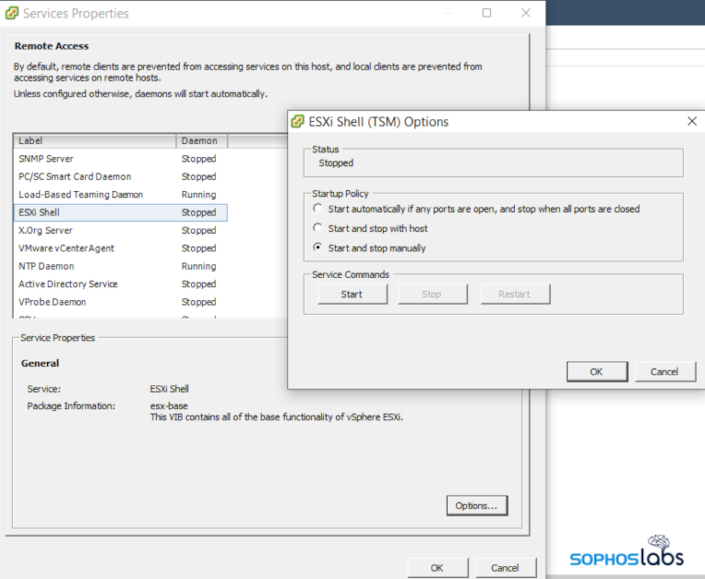This screenshot has width=705, height=579.
Task: Select 'Start and stop manually' radio button
Action: [x=318, y=247]
